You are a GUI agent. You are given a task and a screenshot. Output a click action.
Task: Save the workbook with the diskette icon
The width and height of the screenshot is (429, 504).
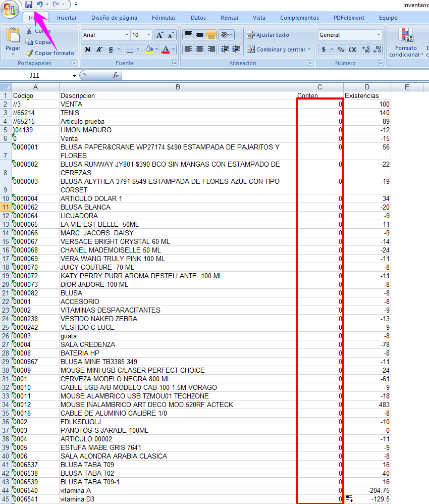coord(29,5)
